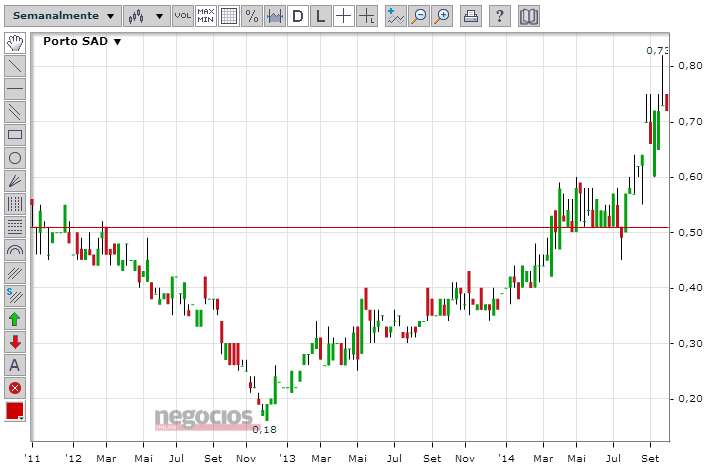This screenshot has width=712, height=470.
Task: Select the trend line tool
Action: [15, 66]
